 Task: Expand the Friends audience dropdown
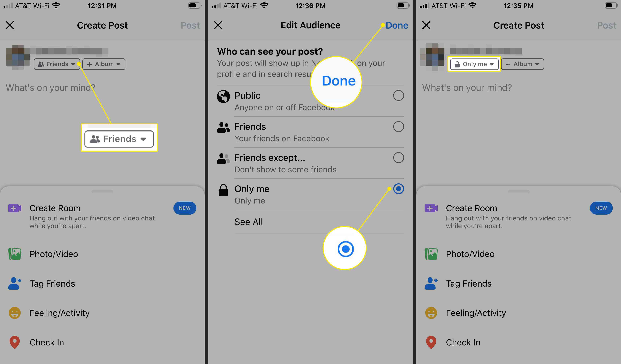click(x=56, y=64)
